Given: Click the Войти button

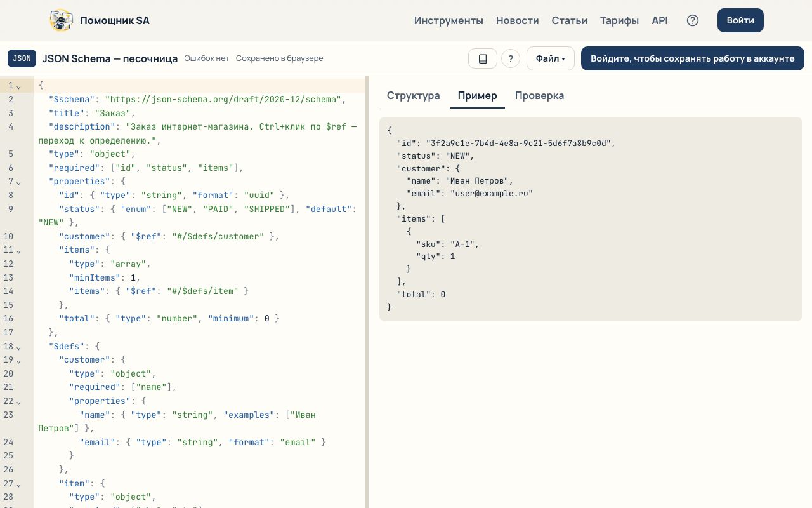Looking at the screenshot, I should tap(740, 20).
